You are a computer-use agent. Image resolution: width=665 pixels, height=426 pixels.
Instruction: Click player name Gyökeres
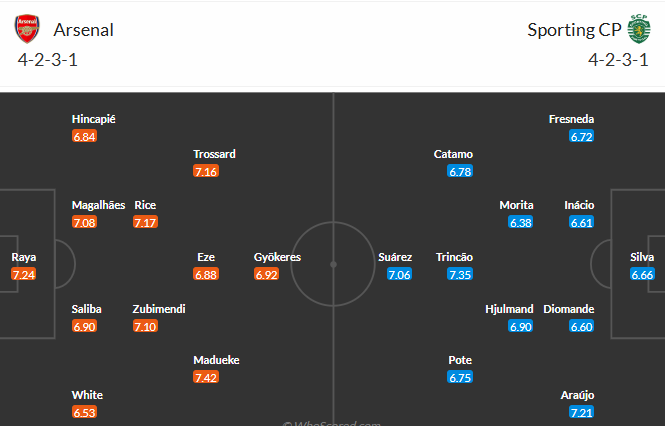[278, 257]
